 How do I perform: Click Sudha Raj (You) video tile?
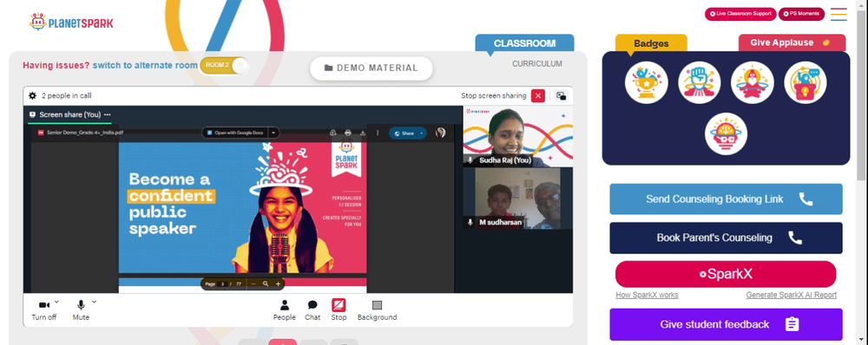pos(517,136)
